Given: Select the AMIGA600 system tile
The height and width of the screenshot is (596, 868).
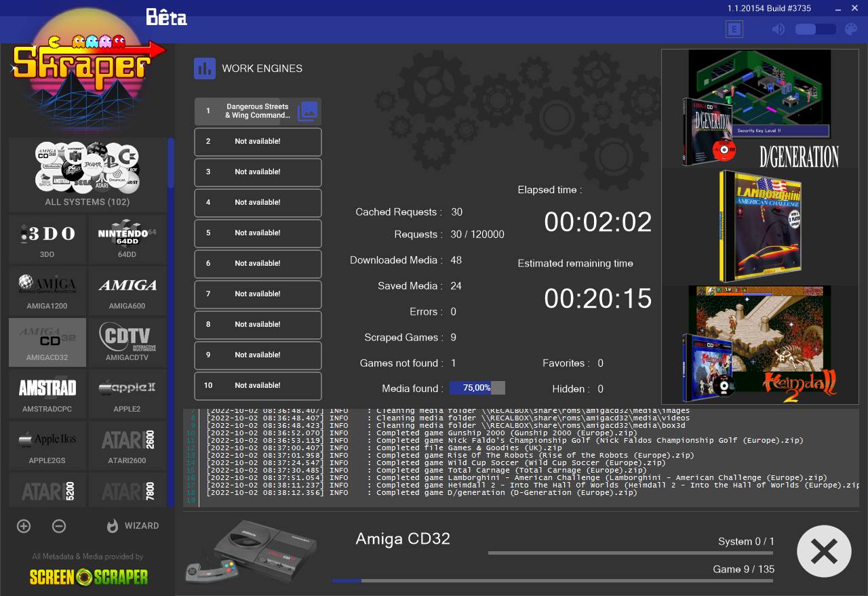Looking at the screenshot, I should tap(127, 291).
